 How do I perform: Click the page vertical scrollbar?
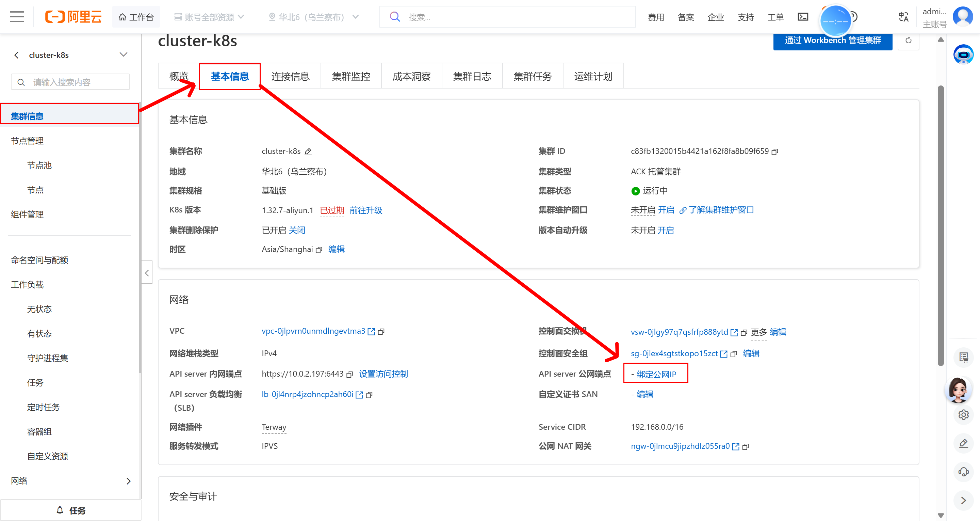tap(941, 225)
